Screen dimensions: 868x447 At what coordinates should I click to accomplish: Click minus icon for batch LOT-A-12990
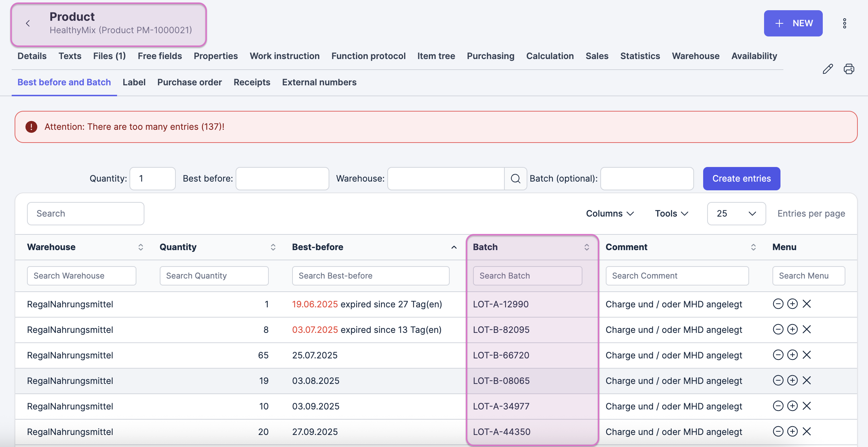pyautogui.click(x=778, y=304)
